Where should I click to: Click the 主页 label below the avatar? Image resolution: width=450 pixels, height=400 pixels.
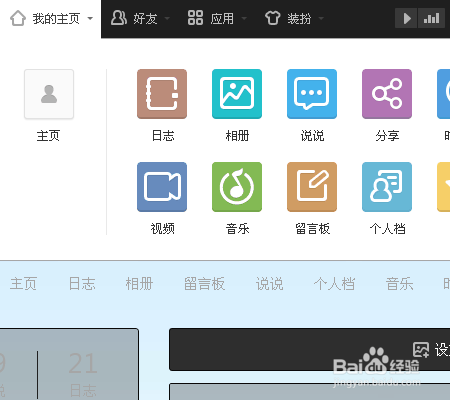[48, 136]
